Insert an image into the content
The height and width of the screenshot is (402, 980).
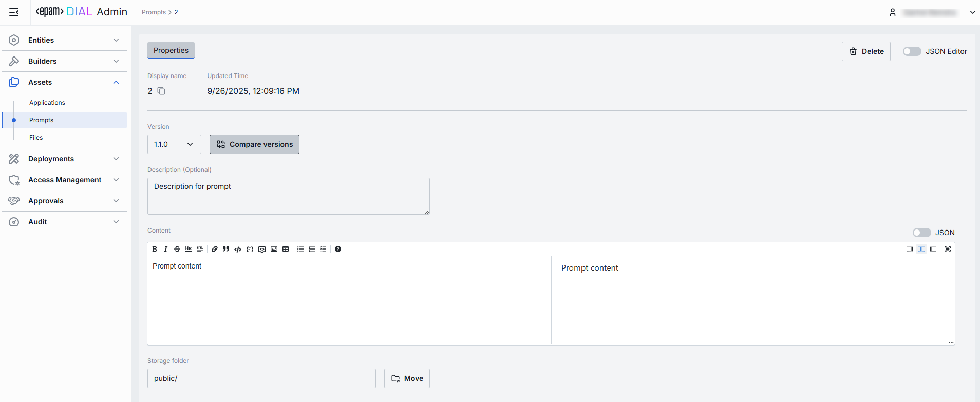tap(274, 249)
